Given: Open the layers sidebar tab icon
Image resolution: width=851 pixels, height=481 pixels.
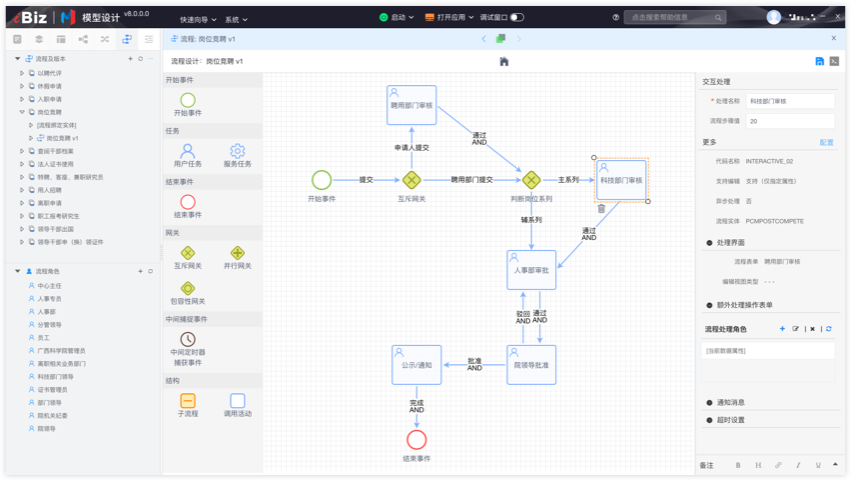Looking at the screenshot, I should 39,39.
